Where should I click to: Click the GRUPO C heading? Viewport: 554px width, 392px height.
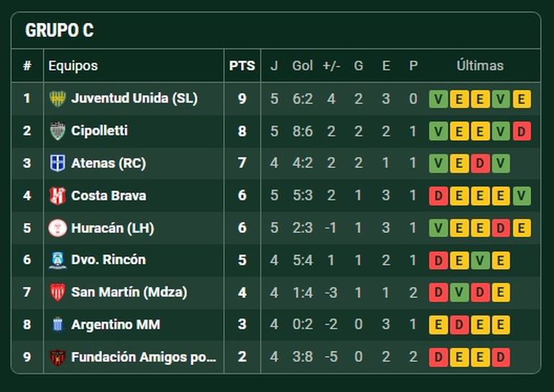pyautogui.click(x=59, y=31)
